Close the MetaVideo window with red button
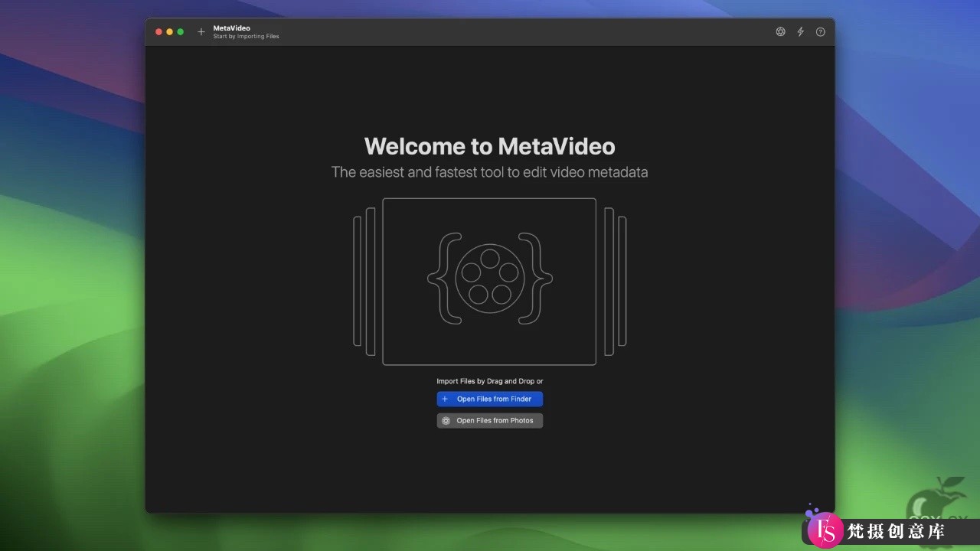Image resolution: width=980 pixels, height=551 pixels. [x=159, y=32]
